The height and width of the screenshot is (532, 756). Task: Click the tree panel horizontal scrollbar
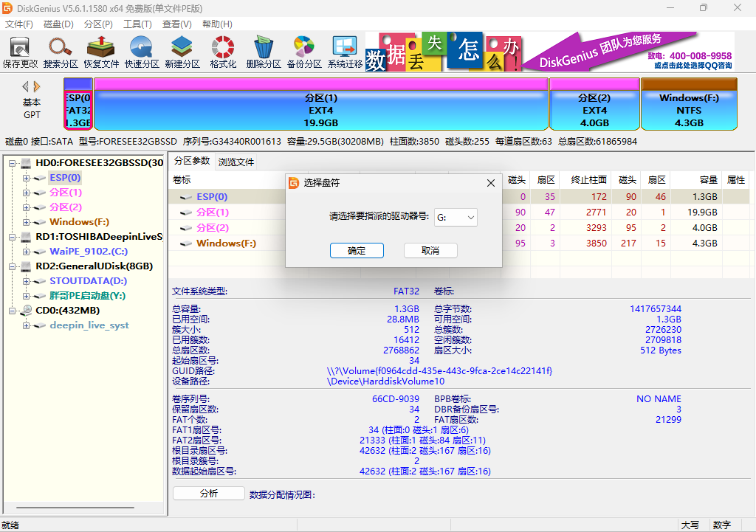click(x=75, y=508)
